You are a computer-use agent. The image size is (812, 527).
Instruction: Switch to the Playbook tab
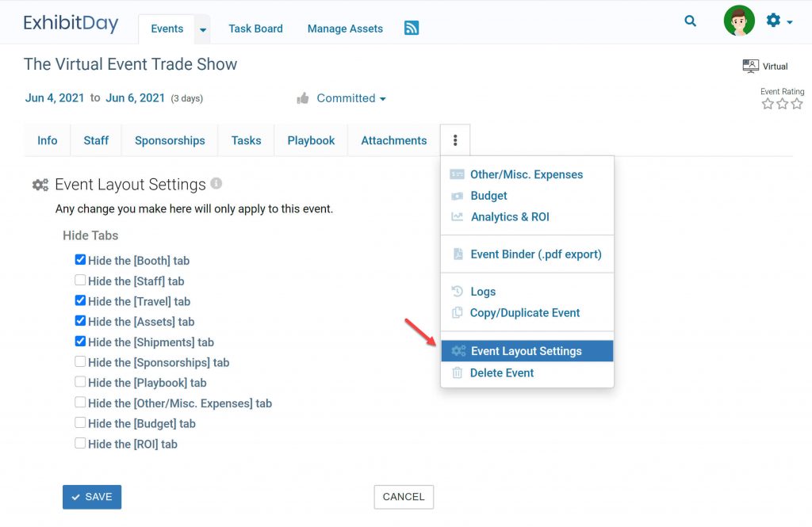pos(311,140)
